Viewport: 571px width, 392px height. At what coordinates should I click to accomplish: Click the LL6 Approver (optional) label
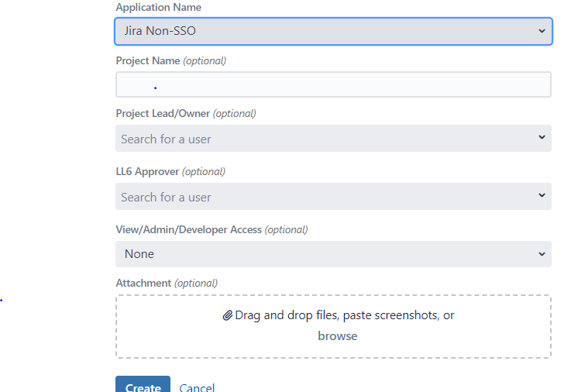(170, 171)
